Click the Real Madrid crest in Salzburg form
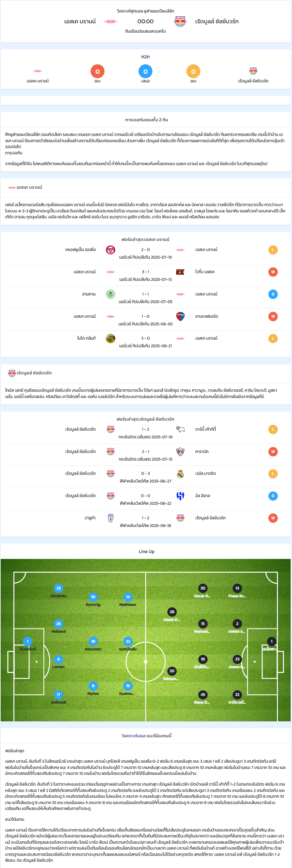The image size is (292, 868). click(180, 474)
